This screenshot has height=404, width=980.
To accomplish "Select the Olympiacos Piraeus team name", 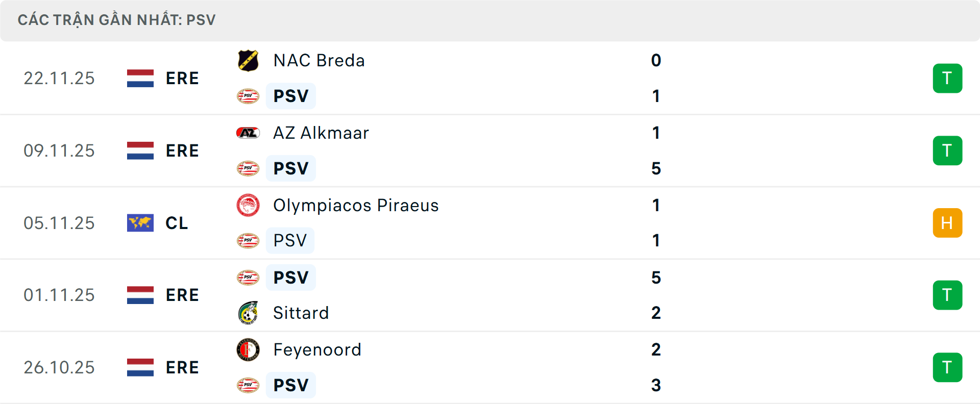I will 356,206.
